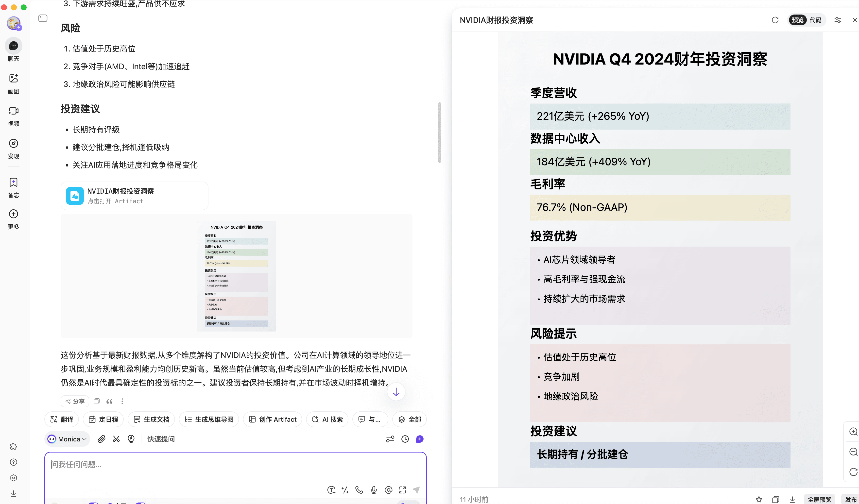
Task: Switch artifact panel to 代码 code tab
Action: tap(816, 20)
